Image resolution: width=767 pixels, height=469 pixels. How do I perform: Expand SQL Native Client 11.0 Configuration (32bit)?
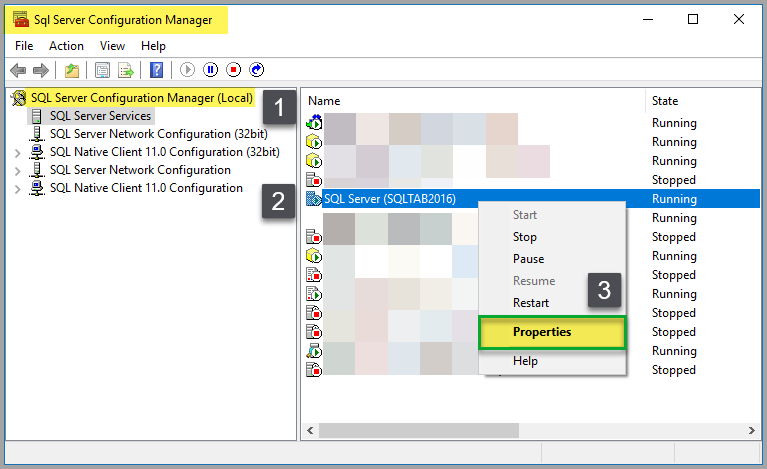tap(18, 153)
